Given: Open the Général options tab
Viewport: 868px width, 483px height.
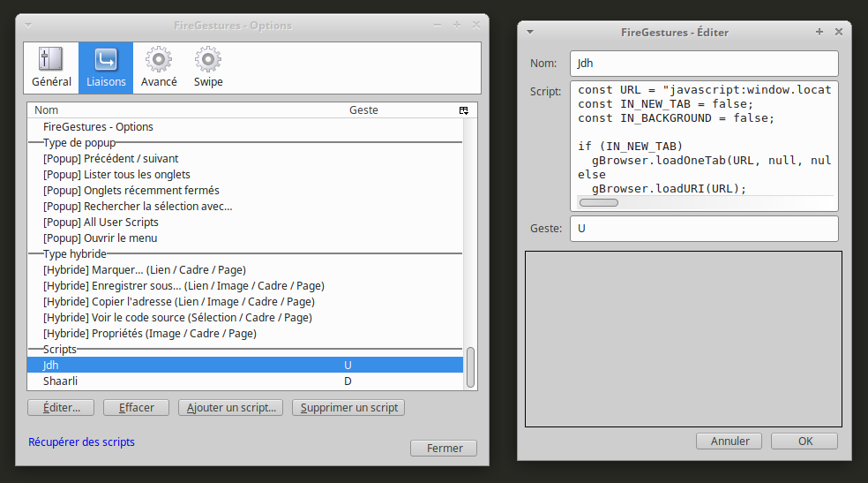Looking at the screenshot, I should pyautogui.click(x=51, y=68).
